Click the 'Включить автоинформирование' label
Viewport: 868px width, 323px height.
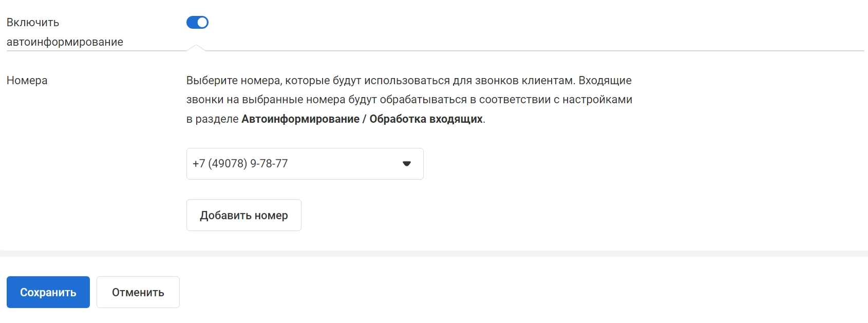65,32
